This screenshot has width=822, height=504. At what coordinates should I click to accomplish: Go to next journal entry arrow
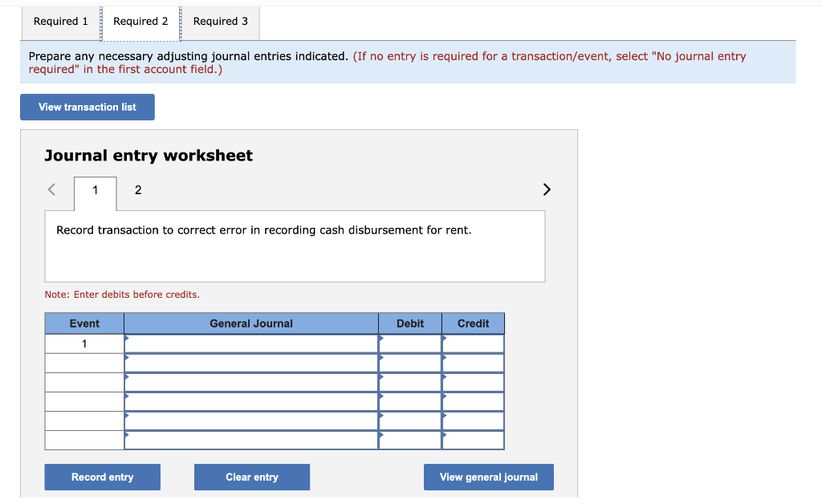coord(546,189)
